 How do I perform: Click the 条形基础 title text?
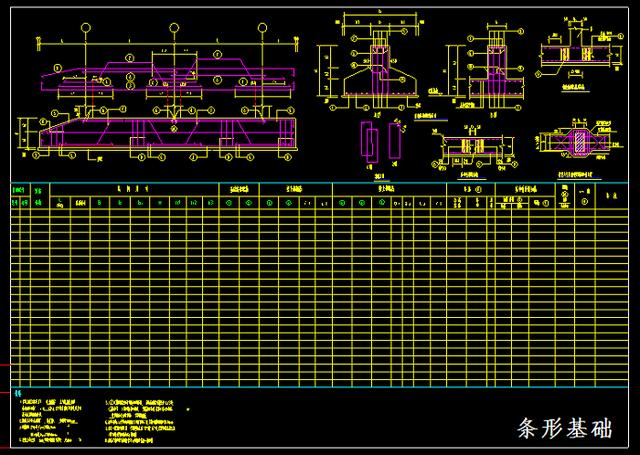pyautogui.click(x=565, y=428)
